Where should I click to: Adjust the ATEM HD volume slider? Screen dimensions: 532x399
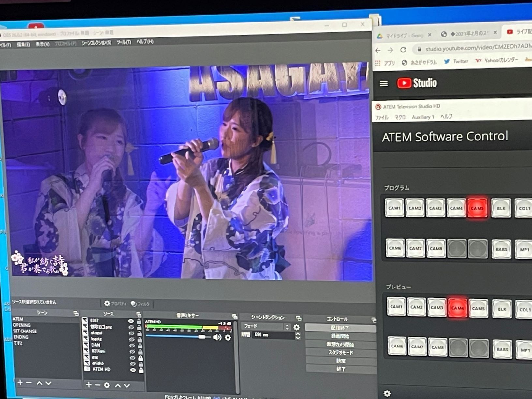pyautogui.click(x=202, y=337)
